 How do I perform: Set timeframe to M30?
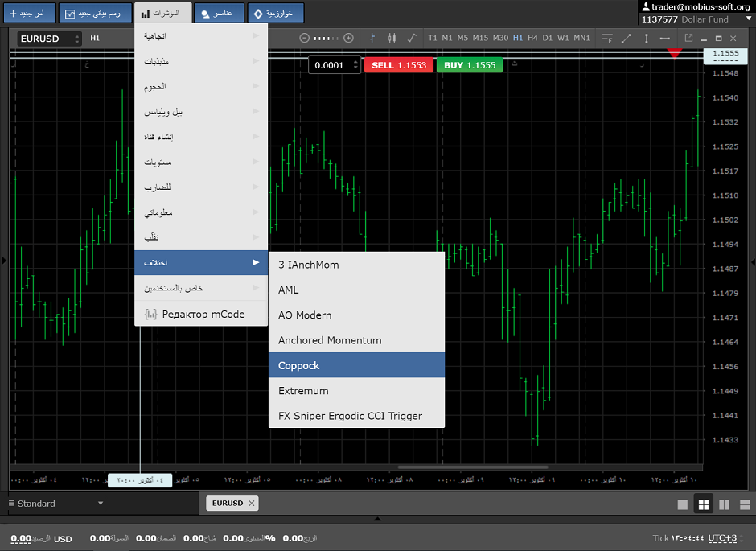(x=500, y=38)
